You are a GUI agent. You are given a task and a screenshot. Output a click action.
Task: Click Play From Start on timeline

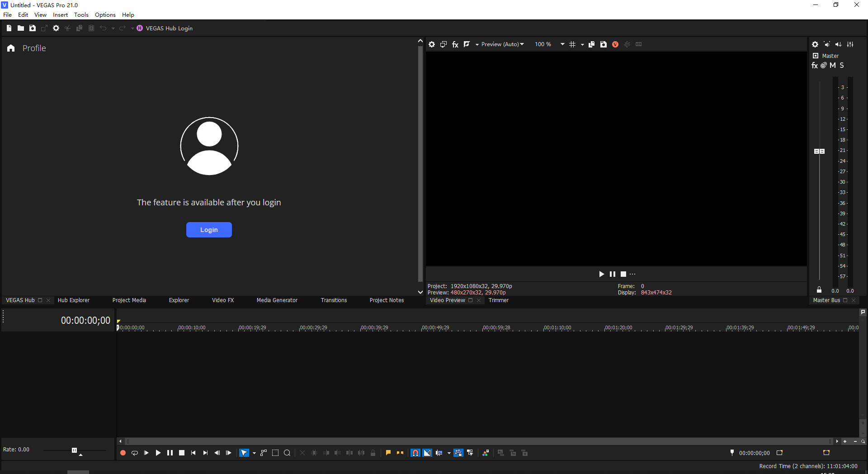(146, 453)
